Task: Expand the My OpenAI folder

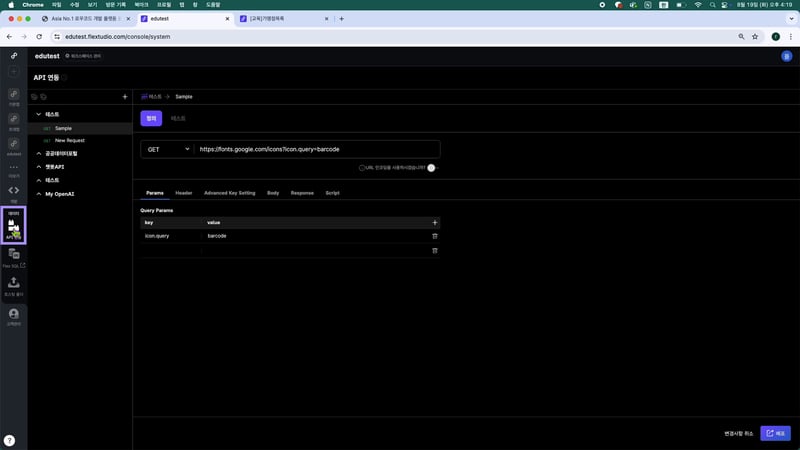Action: point(38,193)
